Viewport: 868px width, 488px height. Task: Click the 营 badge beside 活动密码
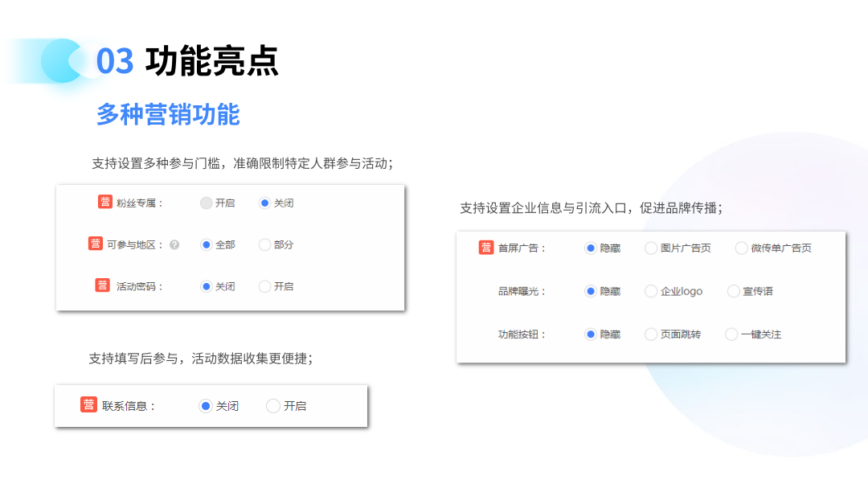click(102, 285)
